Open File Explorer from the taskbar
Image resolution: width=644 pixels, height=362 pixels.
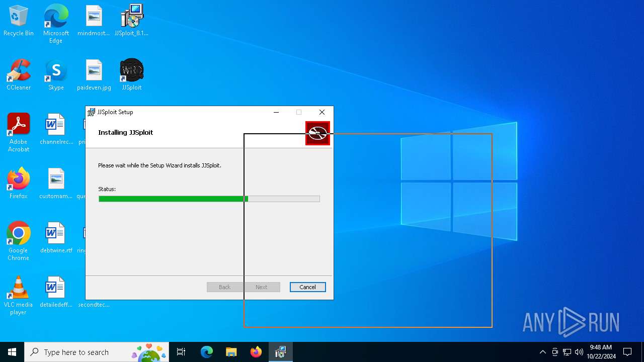[x=231, y=352]
